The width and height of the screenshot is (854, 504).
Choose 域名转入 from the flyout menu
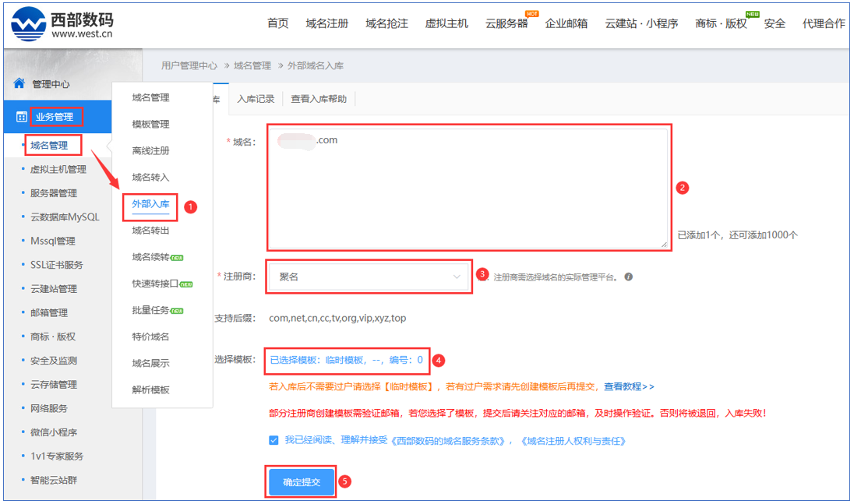[x=150, y=178]
